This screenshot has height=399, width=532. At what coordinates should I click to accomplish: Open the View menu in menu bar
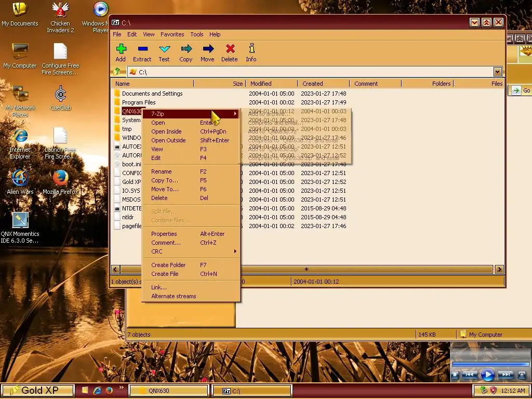[x=149, y=34]
